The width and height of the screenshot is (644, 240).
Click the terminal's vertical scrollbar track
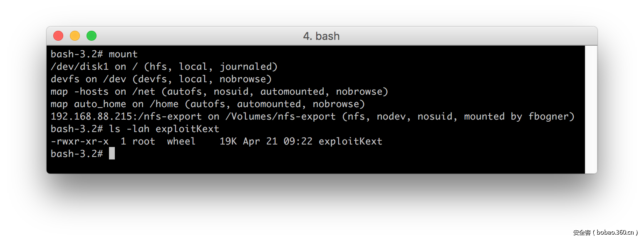(591, 109)
